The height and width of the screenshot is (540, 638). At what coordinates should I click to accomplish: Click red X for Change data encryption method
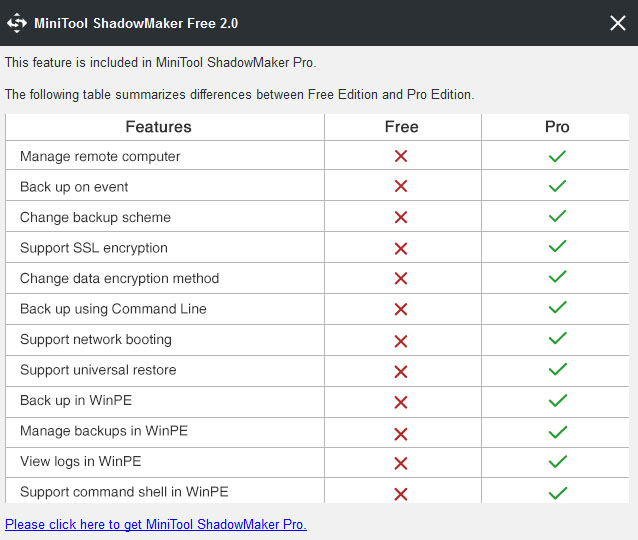point(401,278)
